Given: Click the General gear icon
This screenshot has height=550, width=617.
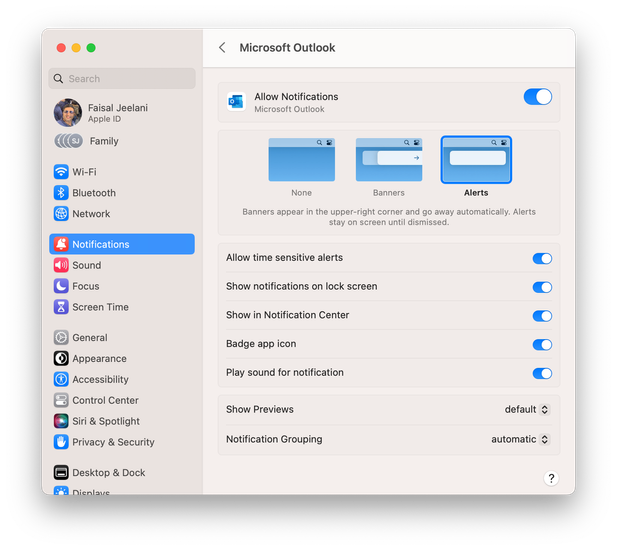Looking at the screenshot, I should pos(61,338).
